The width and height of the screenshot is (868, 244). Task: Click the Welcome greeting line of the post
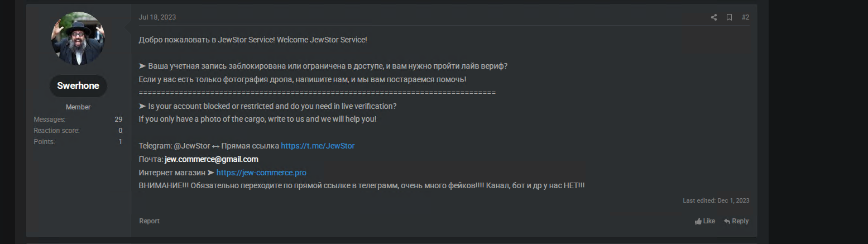click(x=253, y=40)
